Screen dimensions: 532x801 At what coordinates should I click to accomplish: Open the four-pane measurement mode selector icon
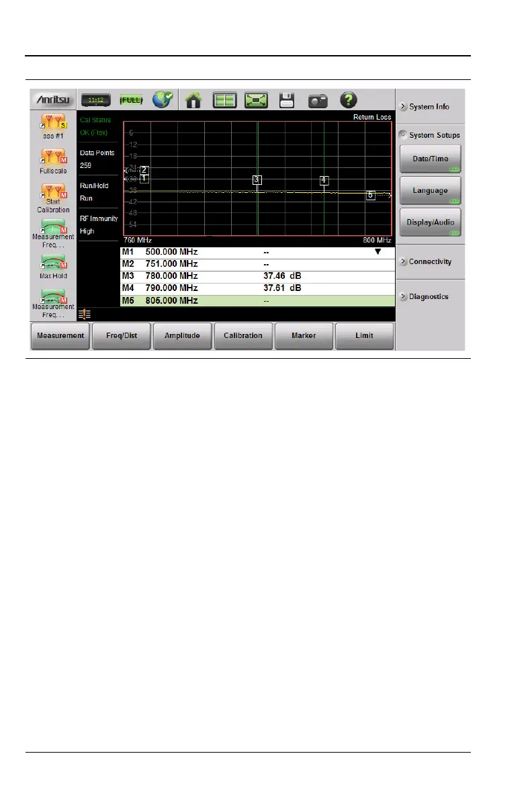224,100
